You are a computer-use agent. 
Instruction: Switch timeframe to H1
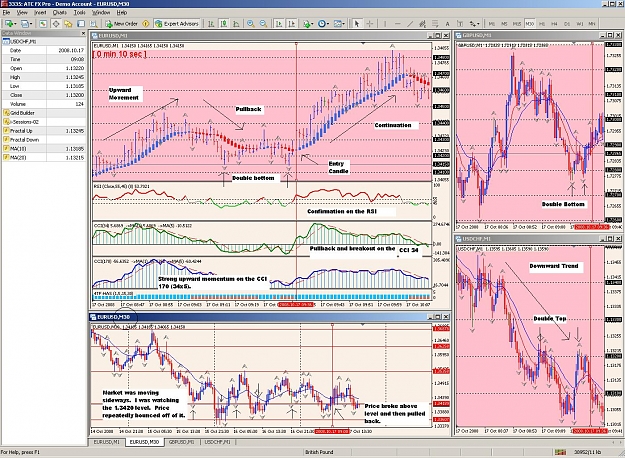point(542,24)
